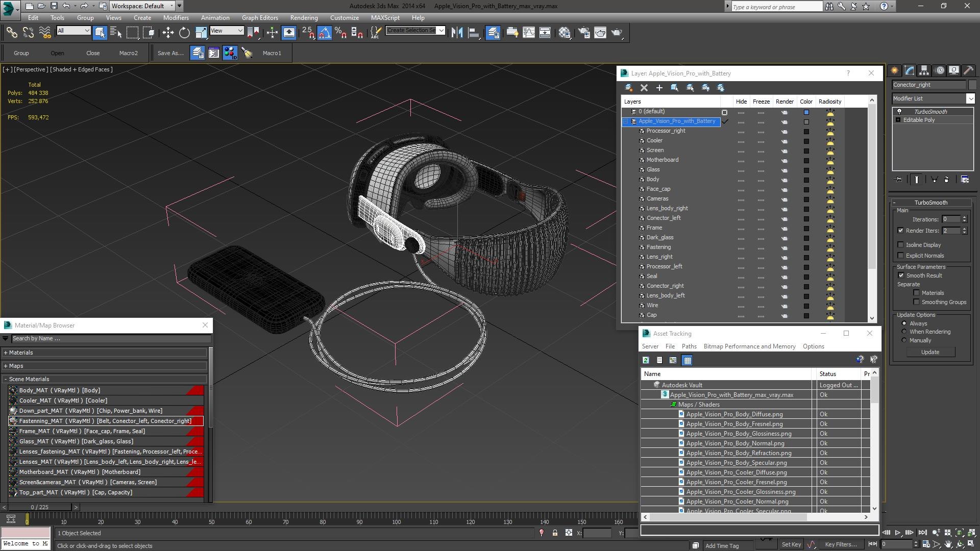Click the Save As... toolbar button
Image resolution: width=980 pixels, height=551 pixels.
click(x=170, y=53)
